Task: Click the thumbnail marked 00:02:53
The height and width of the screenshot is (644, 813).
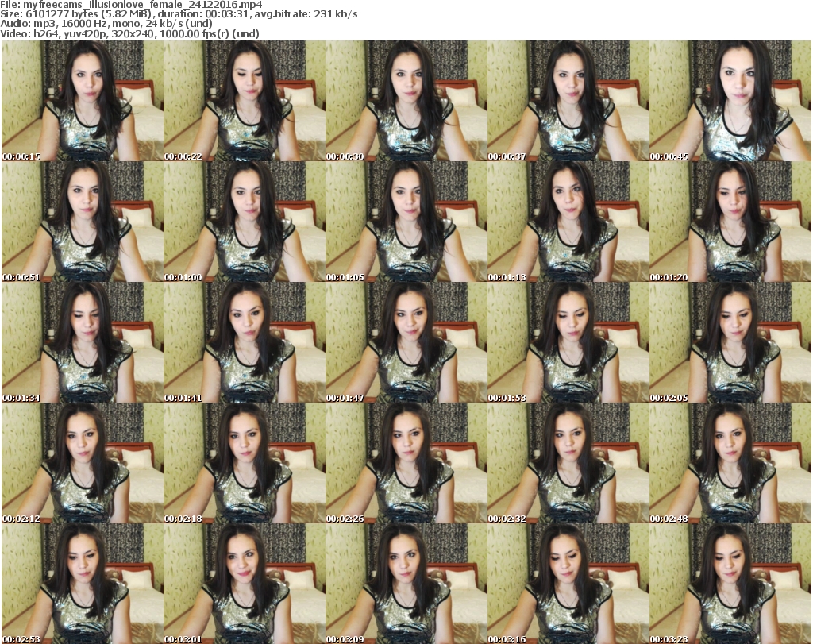Action: pyautogui.click(x=83, y=584)
